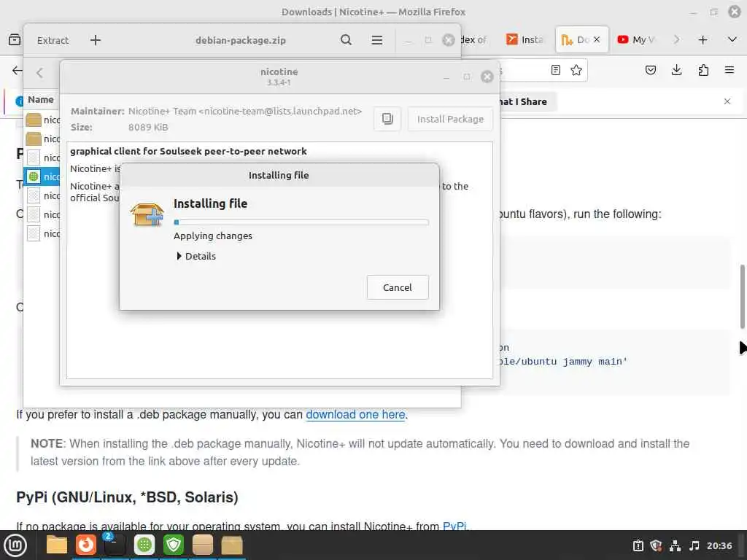Open the PyPi link on the page
The width and height of the screenshot is (747, 560).
pyautogui.click(x=454, y=526)
